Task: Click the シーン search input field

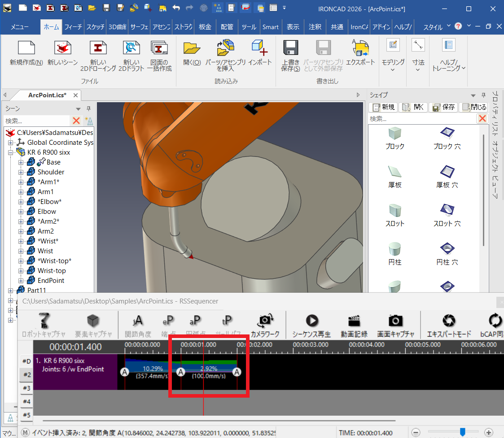Action: point(37,121)
